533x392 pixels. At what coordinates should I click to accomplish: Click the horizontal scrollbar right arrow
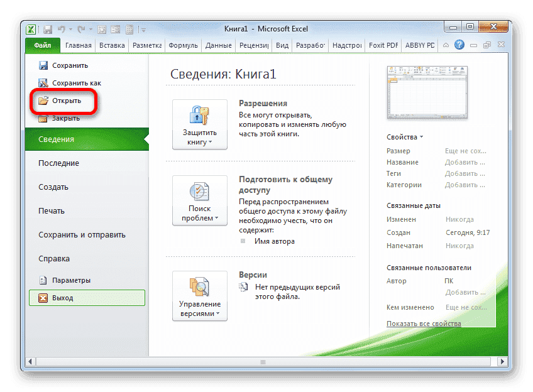[x=503, y=362]
